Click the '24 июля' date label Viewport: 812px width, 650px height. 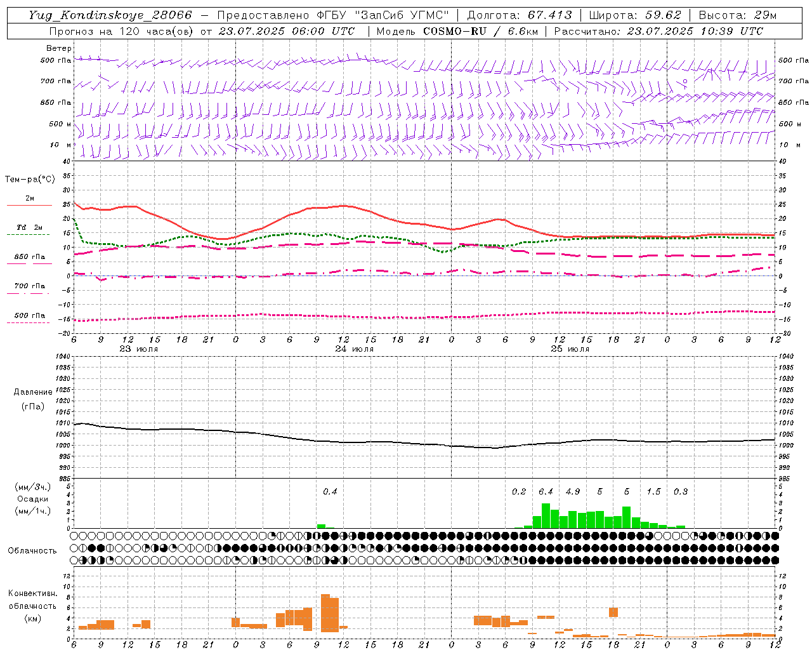(355, 349)
